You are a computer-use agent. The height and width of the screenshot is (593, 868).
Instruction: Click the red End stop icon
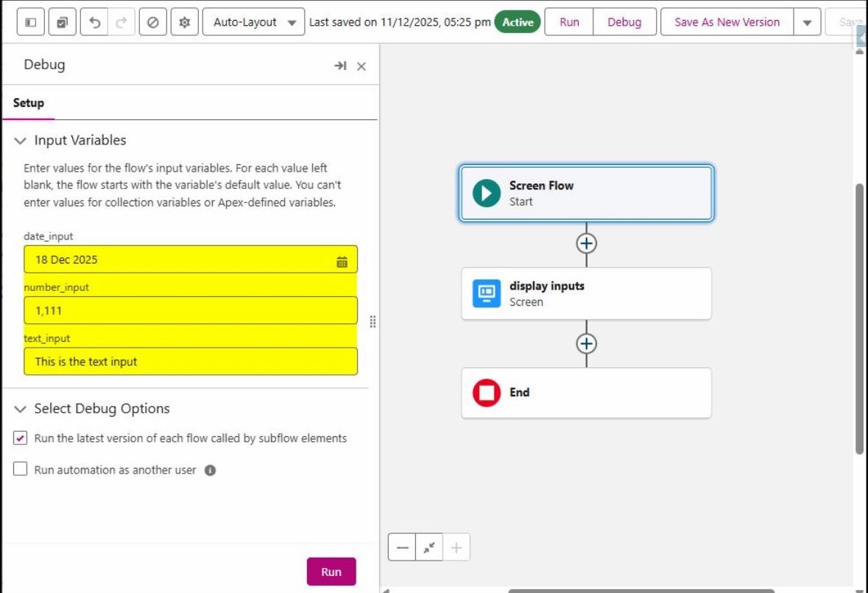[x=487, y=393]
